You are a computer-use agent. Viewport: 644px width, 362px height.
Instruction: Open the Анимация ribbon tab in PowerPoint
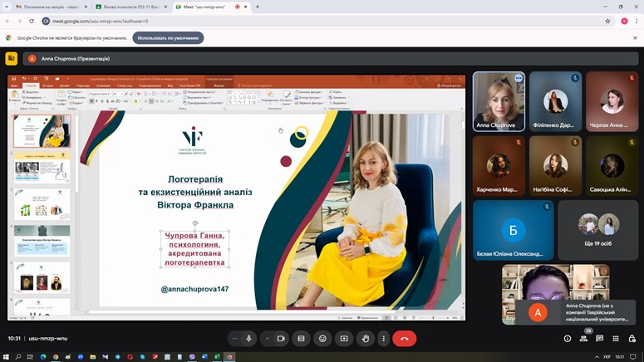(x=103, y=86)
